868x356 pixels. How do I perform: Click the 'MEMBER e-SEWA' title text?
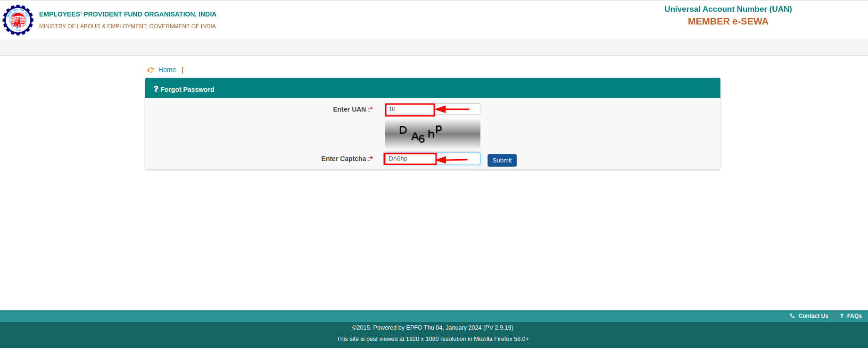[728, 21]
